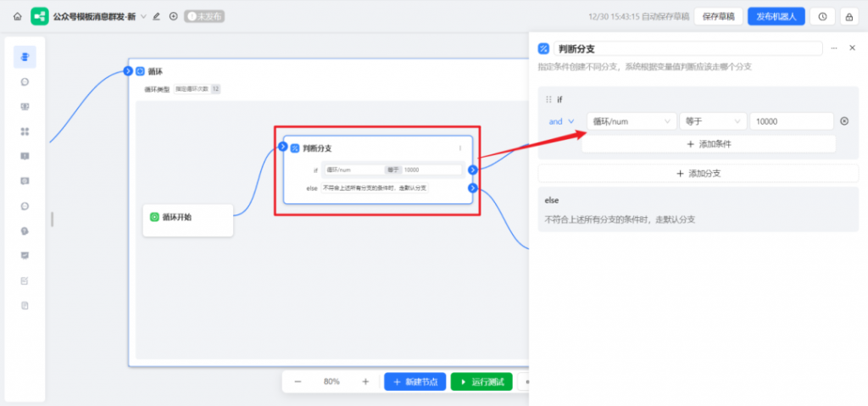Select the active blue sidebar icon
This screenshot has width=868, height=406.
point(25,57)
